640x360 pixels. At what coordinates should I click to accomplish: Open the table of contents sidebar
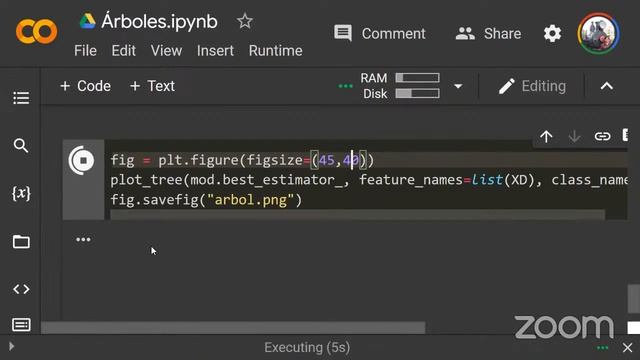tap(21, 98)
